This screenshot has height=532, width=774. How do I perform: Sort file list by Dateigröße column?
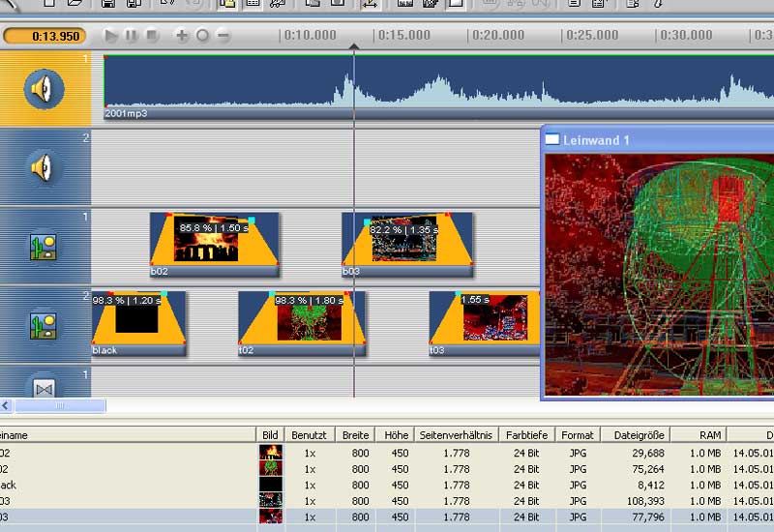pyautogui.click(x=635, y=436)
